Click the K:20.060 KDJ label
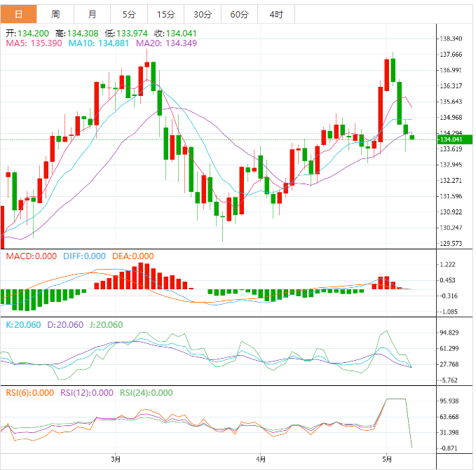This screenshot has width=476, height=470. point(23,325)
